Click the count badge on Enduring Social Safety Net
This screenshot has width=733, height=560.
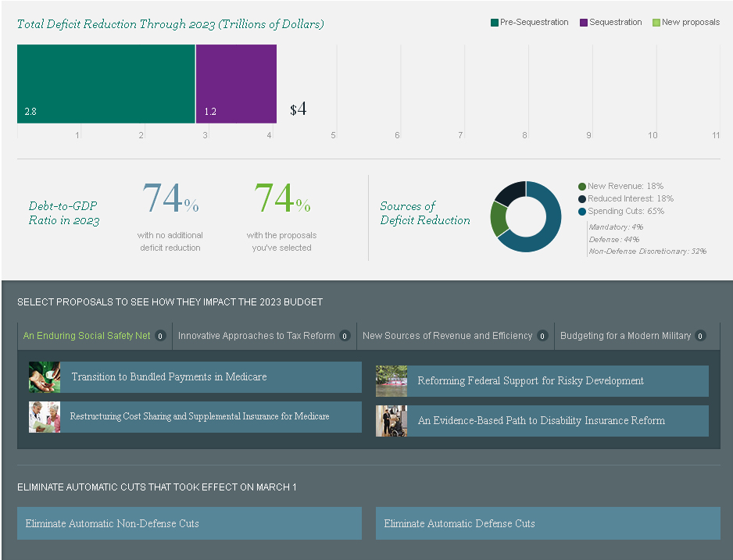(x=160, y=336)
